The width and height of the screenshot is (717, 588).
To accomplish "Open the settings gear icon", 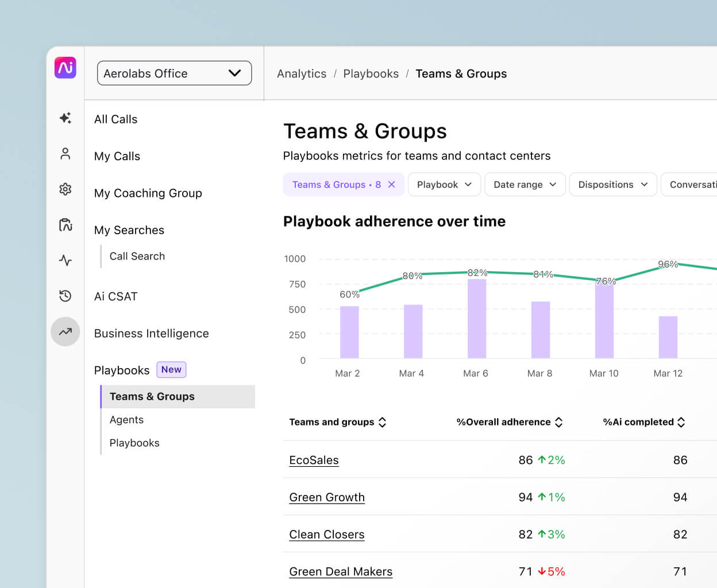I will pos(65,189).
